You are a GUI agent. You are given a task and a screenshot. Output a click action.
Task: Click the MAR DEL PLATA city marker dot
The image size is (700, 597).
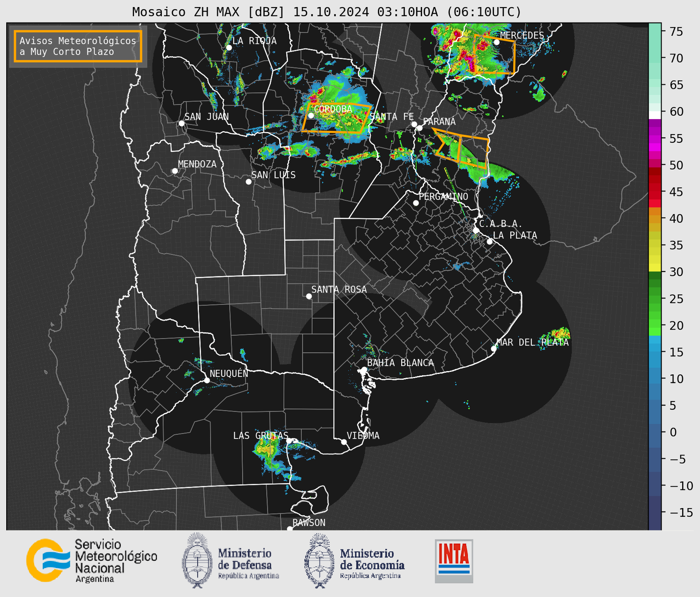[x=494, y=349]
